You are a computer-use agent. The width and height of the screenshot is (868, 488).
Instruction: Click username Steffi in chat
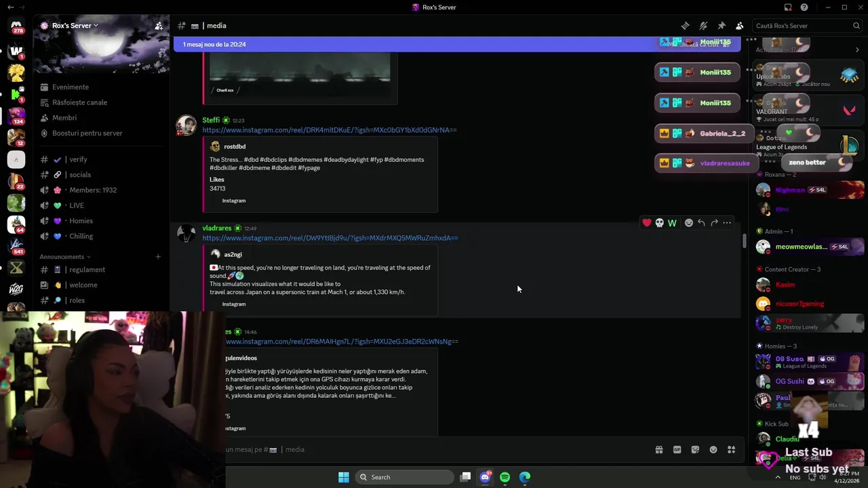211,120
